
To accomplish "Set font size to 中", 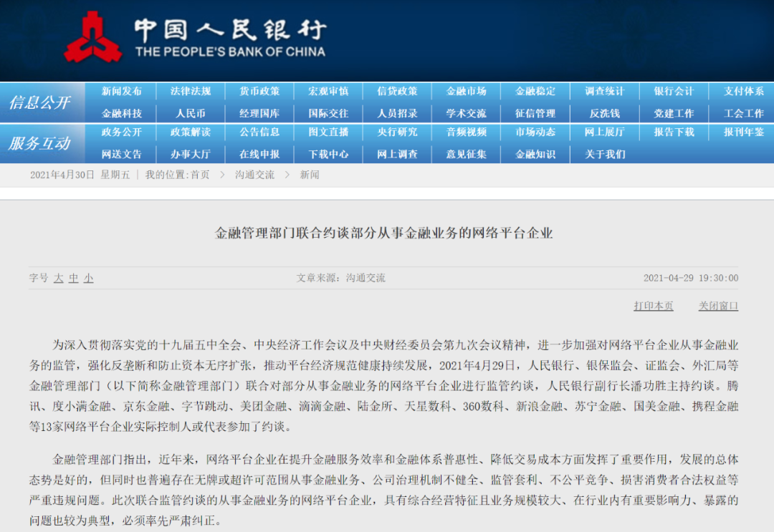I will (74, 278).
